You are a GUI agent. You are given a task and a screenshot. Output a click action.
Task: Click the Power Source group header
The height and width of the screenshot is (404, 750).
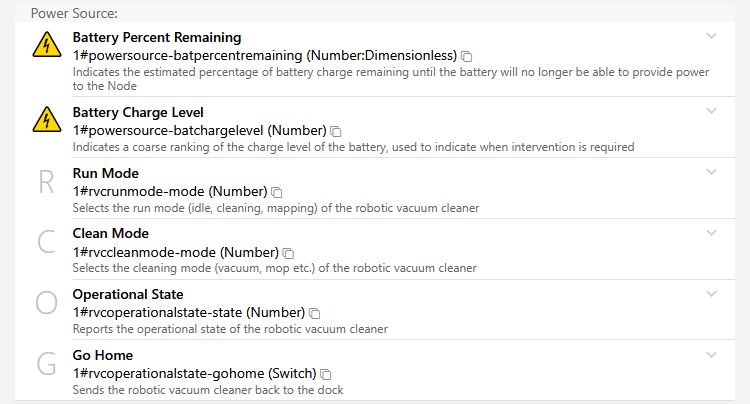tap(74, 13)
